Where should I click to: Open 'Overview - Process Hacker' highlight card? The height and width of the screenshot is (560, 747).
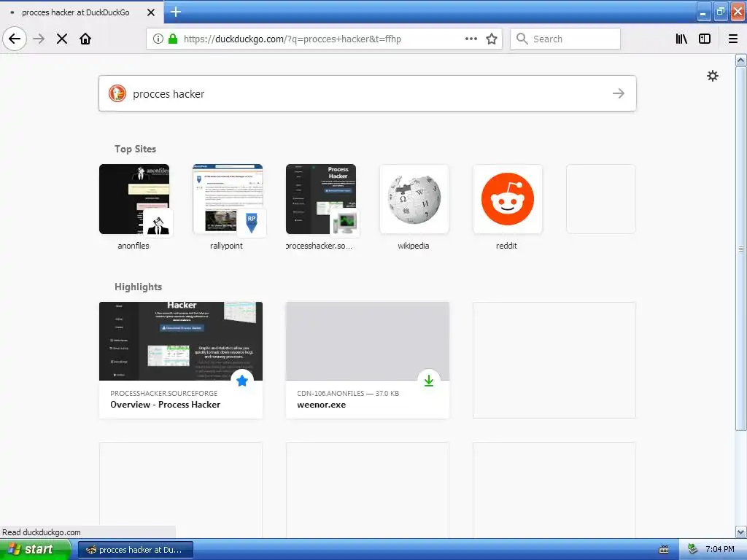181,360
